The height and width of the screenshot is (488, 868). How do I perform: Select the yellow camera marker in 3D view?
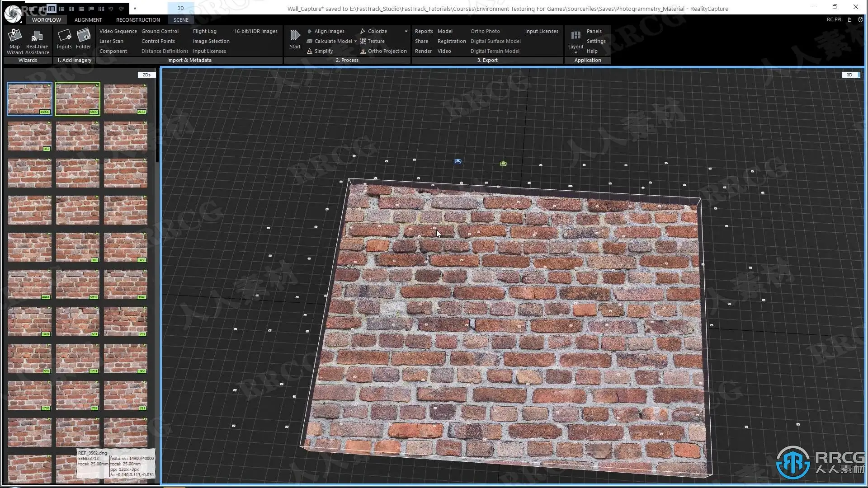pos(503,164)
